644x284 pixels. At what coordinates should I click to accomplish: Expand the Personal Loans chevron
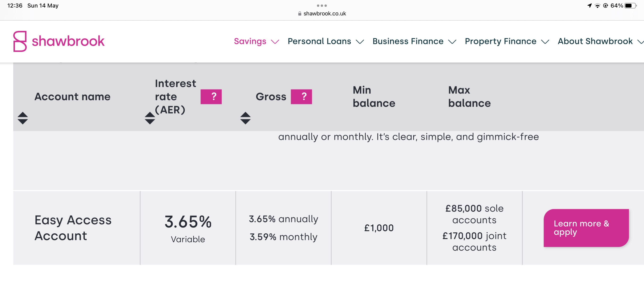point(360,42)
